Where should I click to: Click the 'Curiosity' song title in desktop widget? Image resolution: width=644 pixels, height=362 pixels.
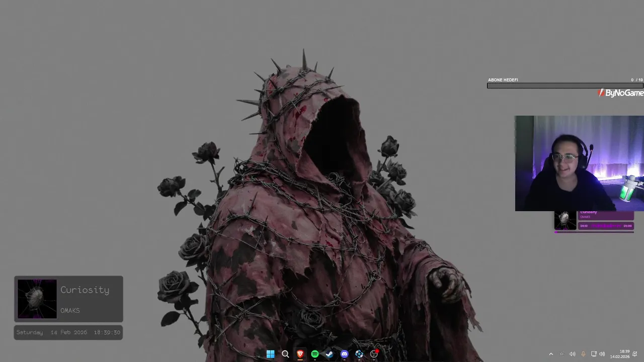coord(85,290)
